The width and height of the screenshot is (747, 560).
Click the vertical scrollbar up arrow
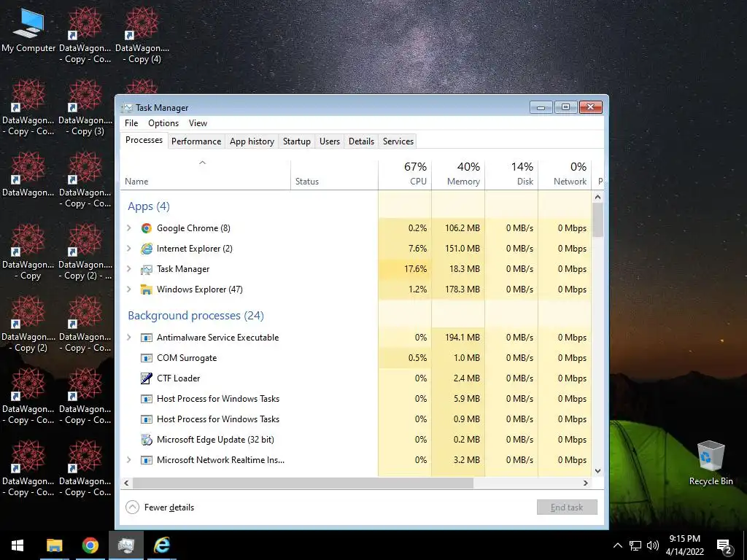coord(598,197)
